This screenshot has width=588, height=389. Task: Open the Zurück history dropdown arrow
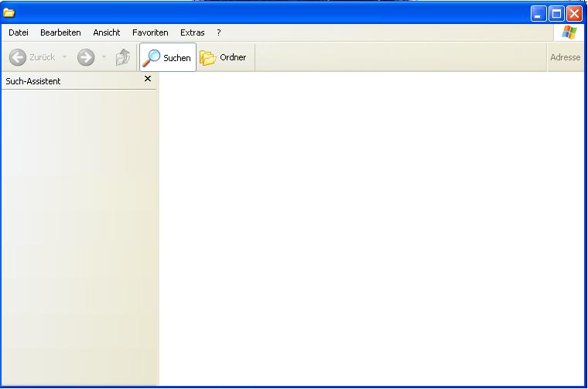(x=64, y=57)
